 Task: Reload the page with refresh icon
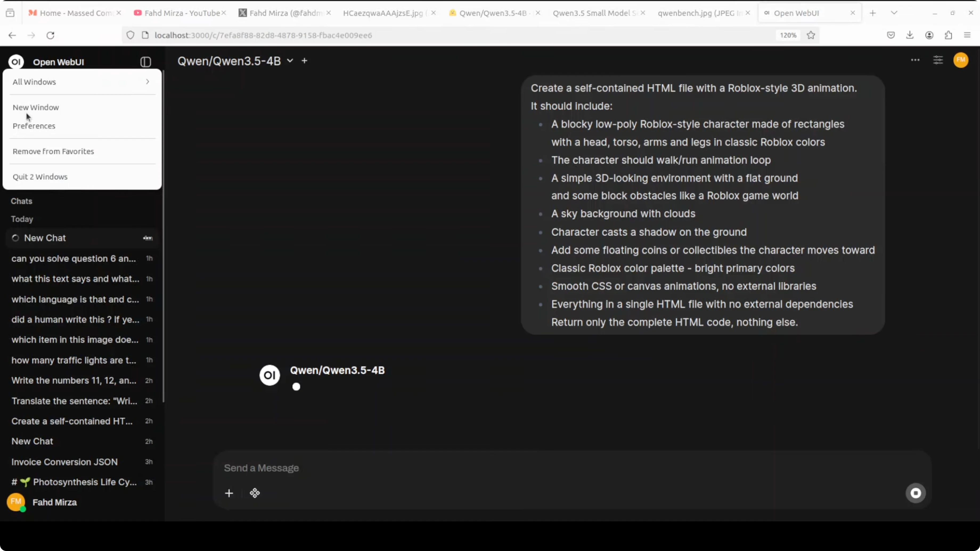[50, 35]
